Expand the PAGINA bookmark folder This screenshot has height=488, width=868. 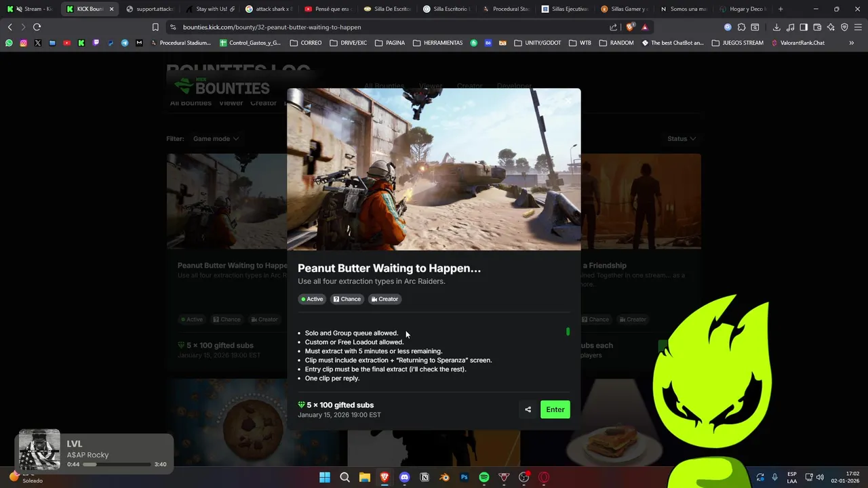(x=389, y=43)
